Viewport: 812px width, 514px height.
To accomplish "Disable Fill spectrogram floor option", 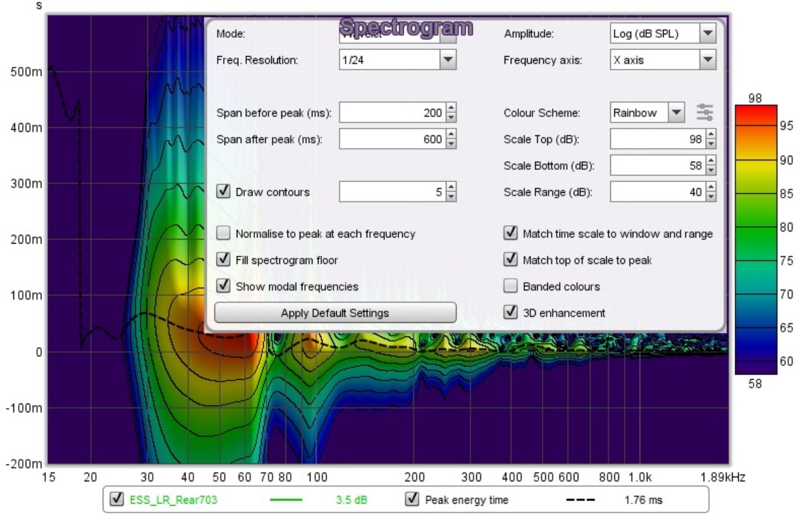I will [x=223, y=259].
